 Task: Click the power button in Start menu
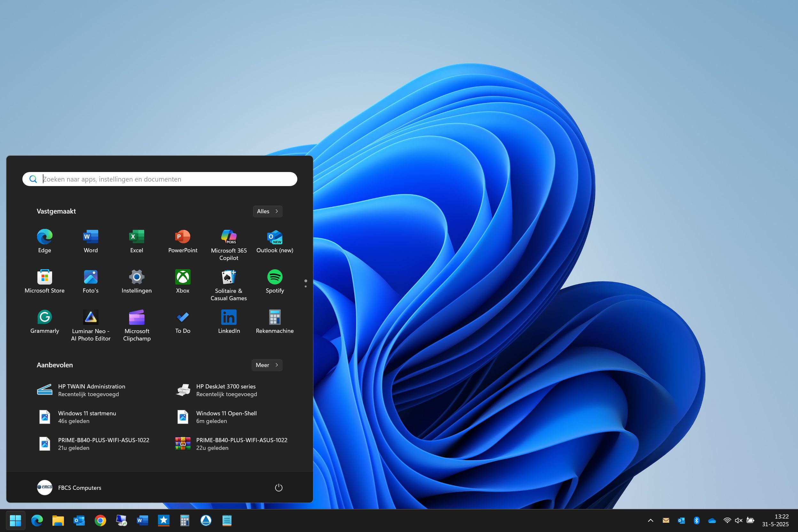pyautogui.click(x=278, y=488)
